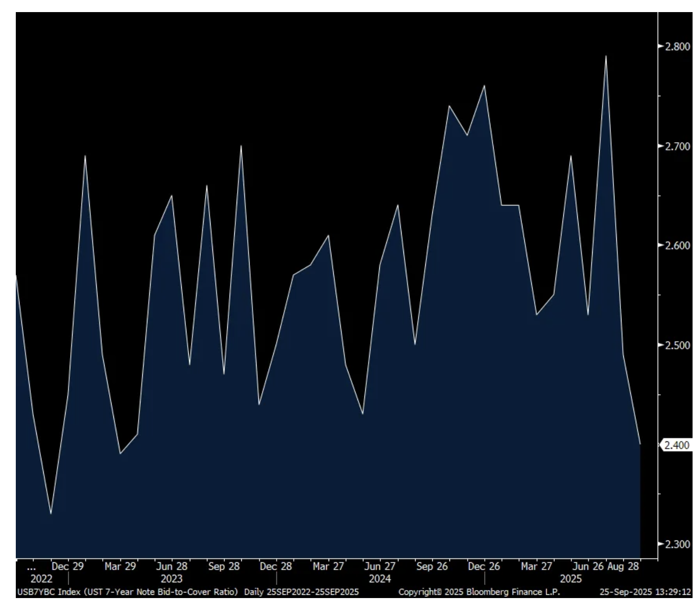Click the 2.400 last-value marker on the y-axis
The image size is (700, 612).
pos(676,445)
